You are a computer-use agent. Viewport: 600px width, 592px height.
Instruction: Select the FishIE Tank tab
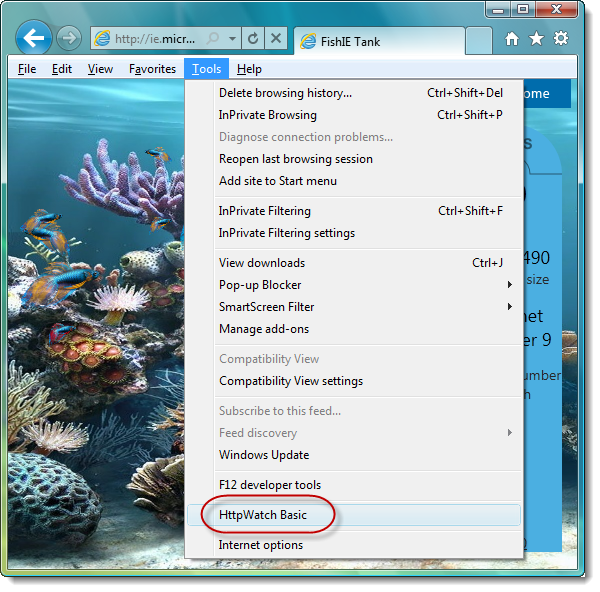coord(380,41)
